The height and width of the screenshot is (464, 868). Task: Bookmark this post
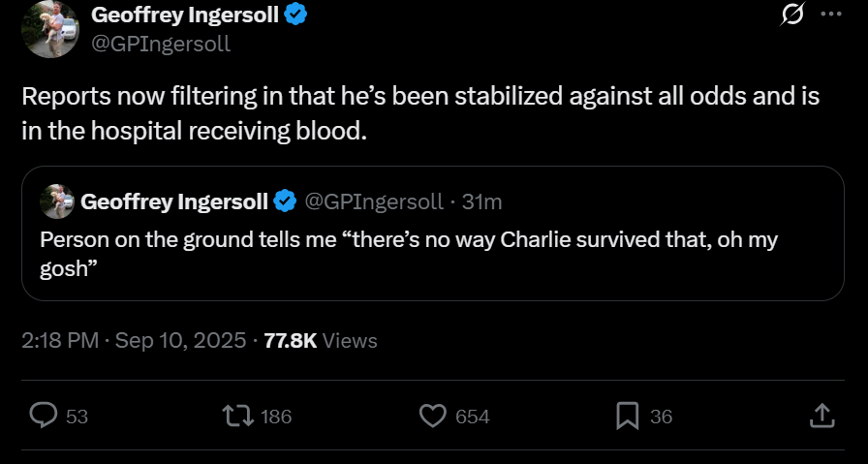click(x=627, y=416)
